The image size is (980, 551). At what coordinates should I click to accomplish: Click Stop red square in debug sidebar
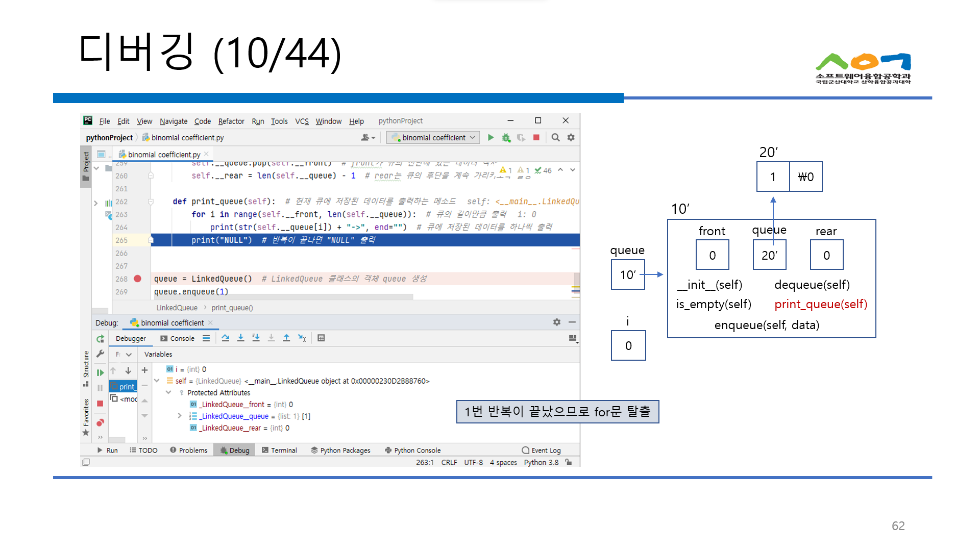100,404
